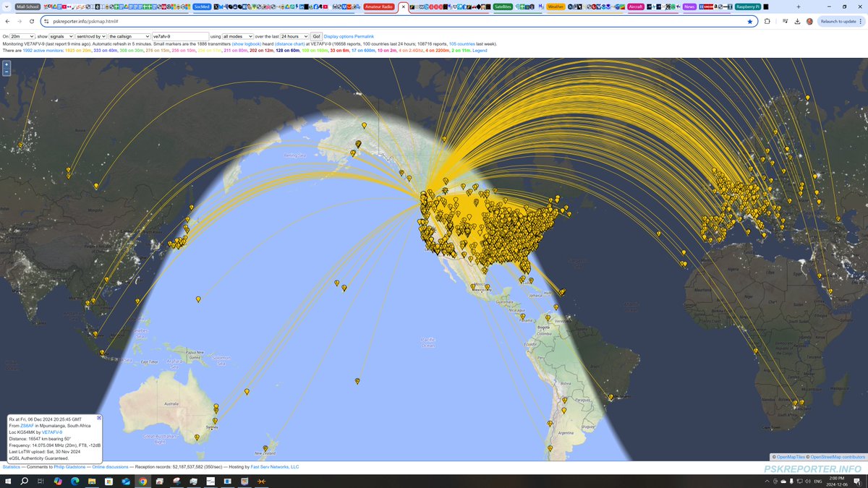Image resolution: width=868 pixels, height=488 pixels.
Task: Close the active pskreporter tab
Action: tap(403, 7)
